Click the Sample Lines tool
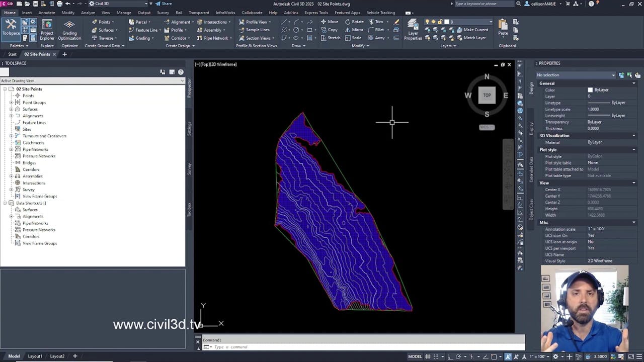This screenshot has width=644, height=362. pyautogui.click(x=257, y=30)
